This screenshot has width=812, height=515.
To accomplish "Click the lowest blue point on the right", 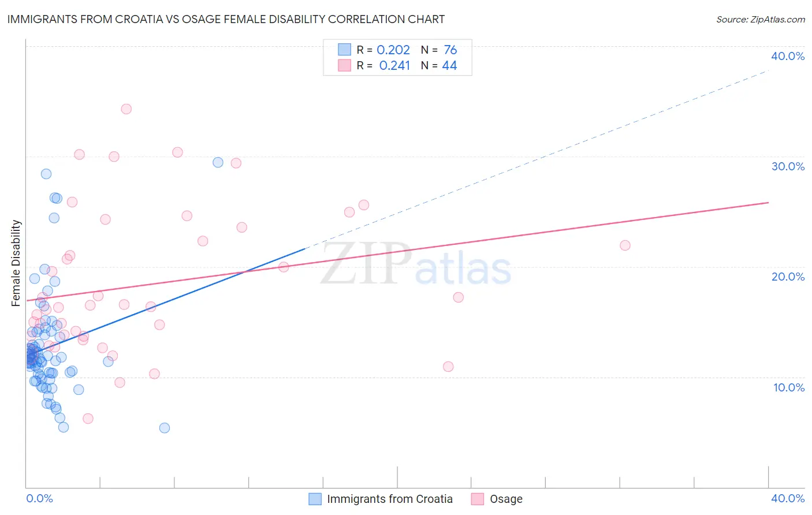I will 165,428.
